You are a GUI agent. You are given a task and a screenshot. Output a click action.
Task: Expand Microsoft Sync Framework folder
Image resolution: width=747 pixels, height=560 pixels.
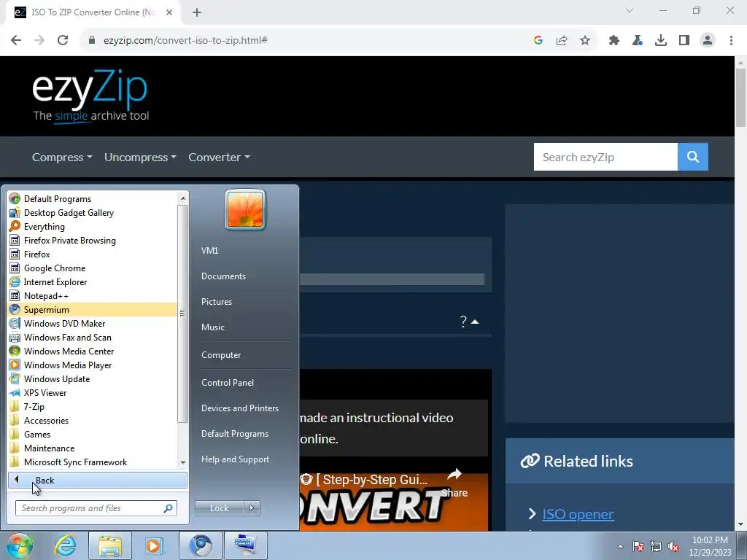click(x=93, y=462)
